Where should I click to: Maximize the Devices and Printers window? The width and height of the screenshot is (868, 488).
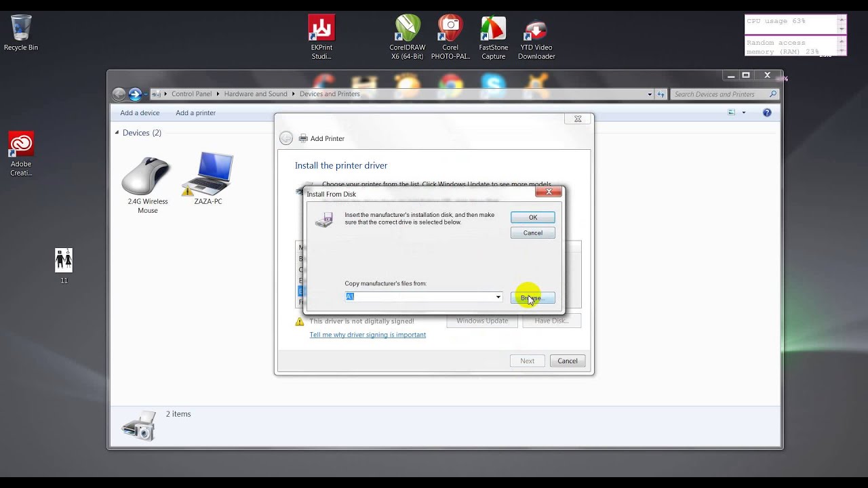(746, 75)
